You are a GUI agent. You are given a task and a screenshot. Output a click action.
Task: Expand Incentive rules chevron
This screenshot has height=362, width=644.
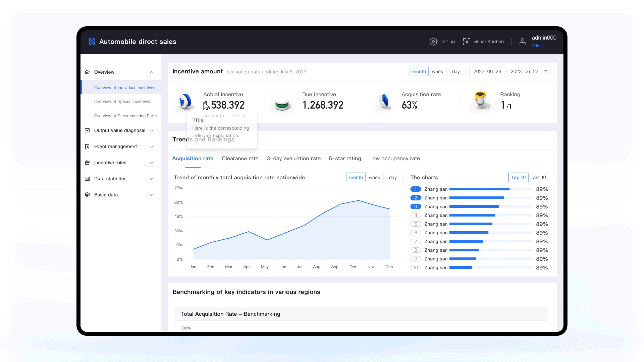pyautogui.click(x=152, y=163)
